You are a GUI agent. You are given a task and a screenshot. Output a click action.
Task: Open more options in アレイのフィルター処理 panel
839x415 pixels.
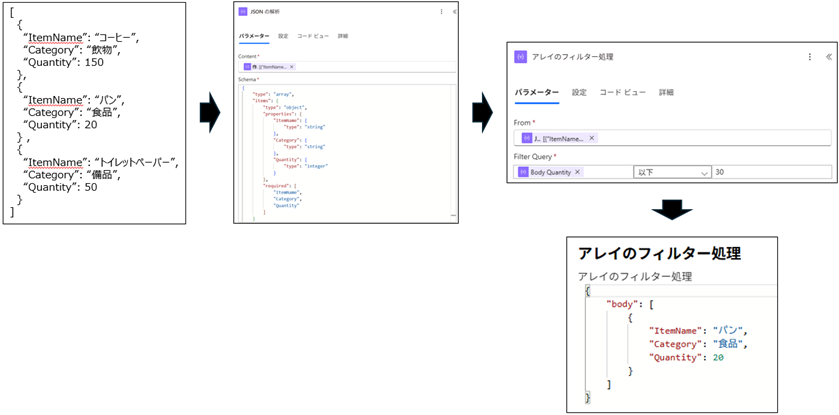(x=810, y=57)
